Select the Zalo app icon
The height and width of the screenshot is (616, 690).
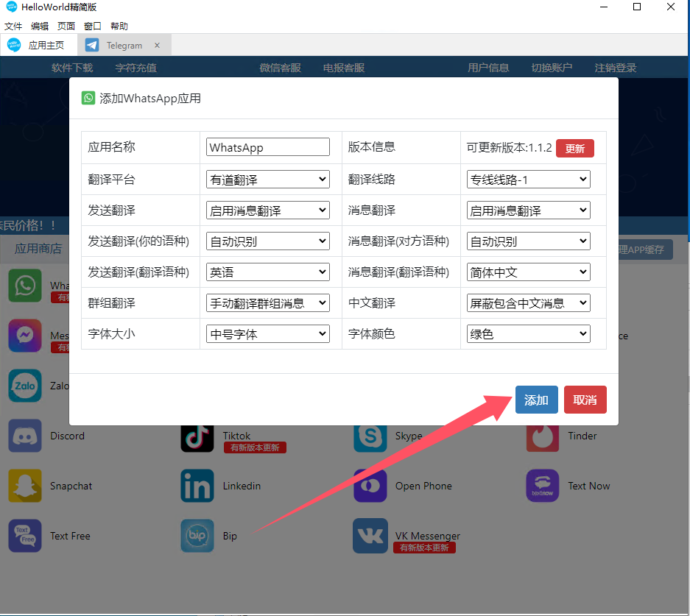pos(25,386)
